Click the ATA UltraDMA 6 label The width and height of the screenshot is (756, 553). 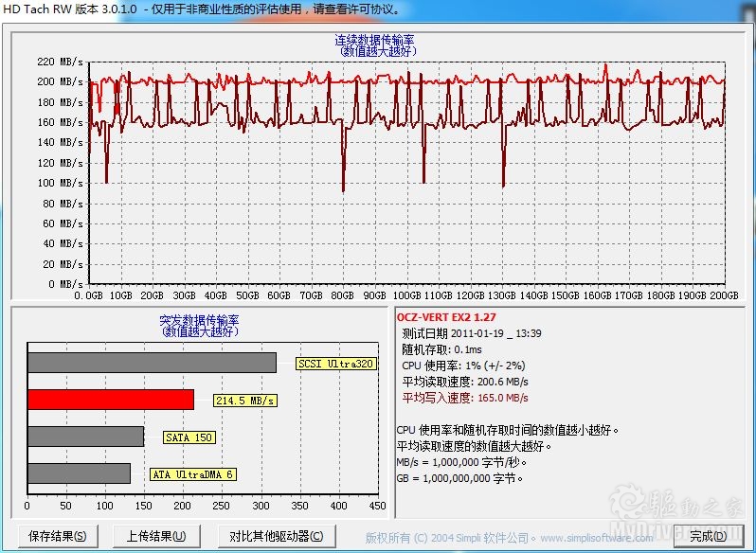(x=193, y=474)
